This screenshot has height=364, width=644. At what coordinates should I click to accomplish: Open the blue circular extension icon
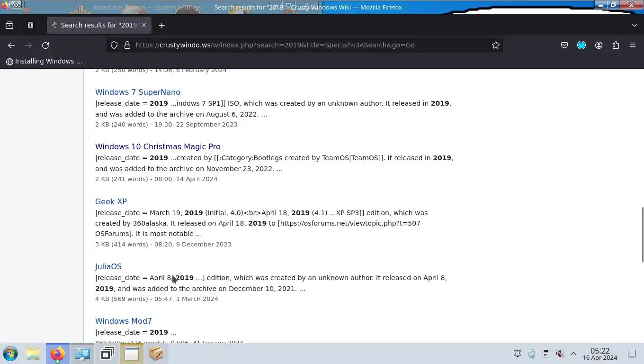click(x=581, y=45)
